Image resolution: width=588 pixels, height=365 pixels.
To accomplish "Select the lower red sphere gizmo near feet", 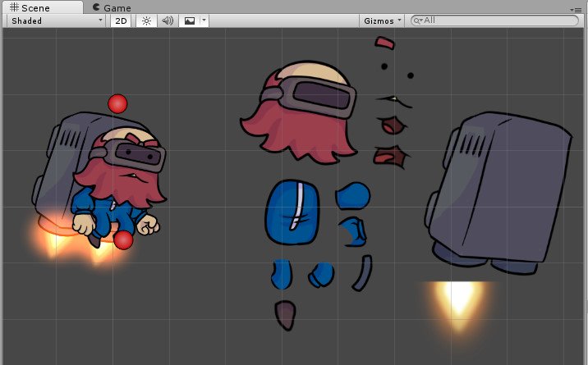I will click(x=123, y=240).
